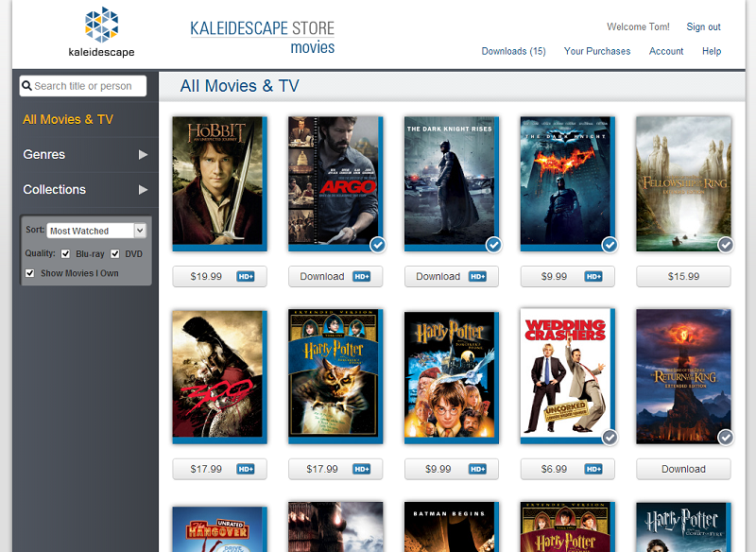Download Argo
The image size is (756, 552).
[x=335, y=276]
